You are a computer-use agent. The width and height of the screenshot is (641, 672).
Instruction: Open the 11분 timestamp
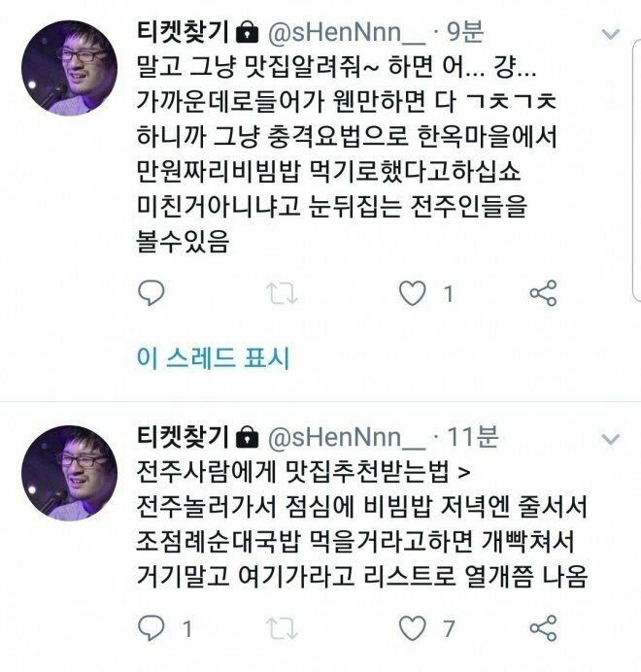[x=473, y=437]
